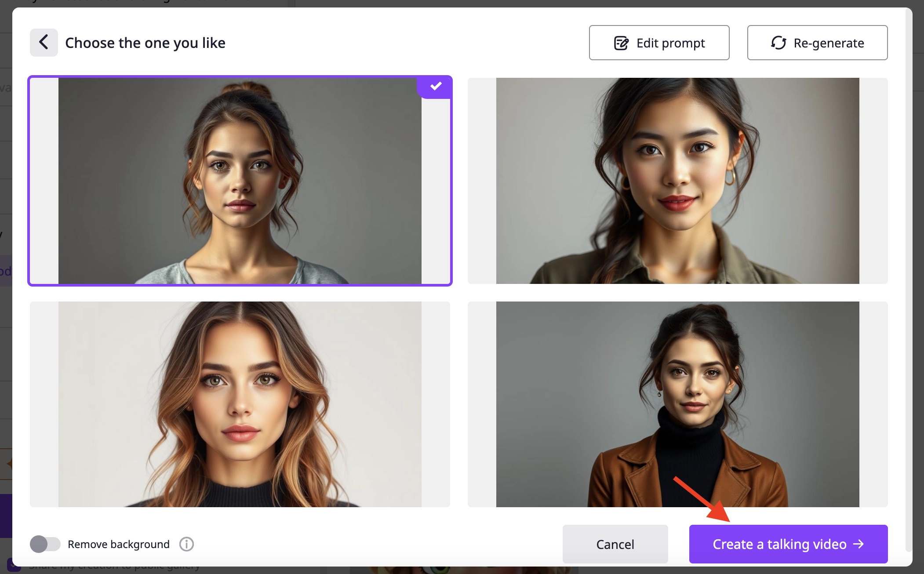Click the circular-arrows icon on Re-generate

click(x=778, y=43)
